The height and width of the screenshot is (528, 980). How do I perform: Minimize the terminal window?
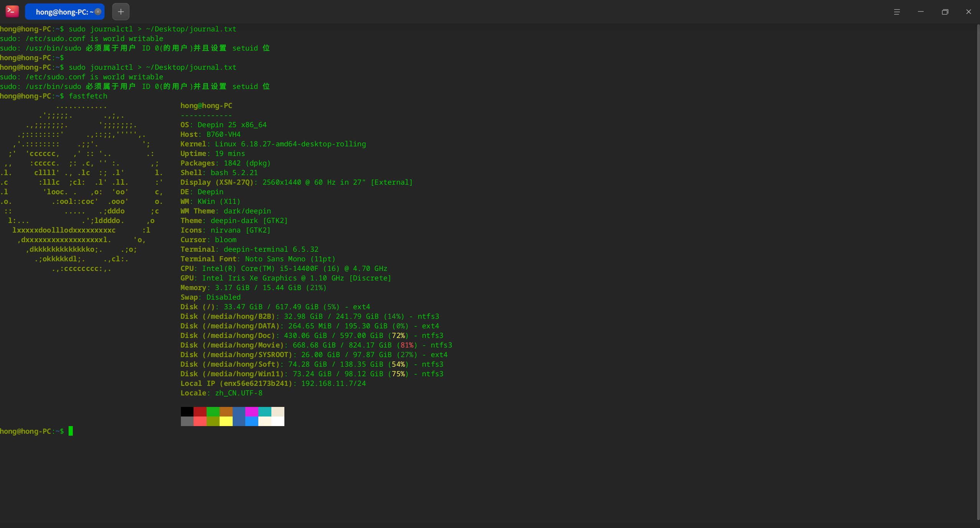coord(921,12)
